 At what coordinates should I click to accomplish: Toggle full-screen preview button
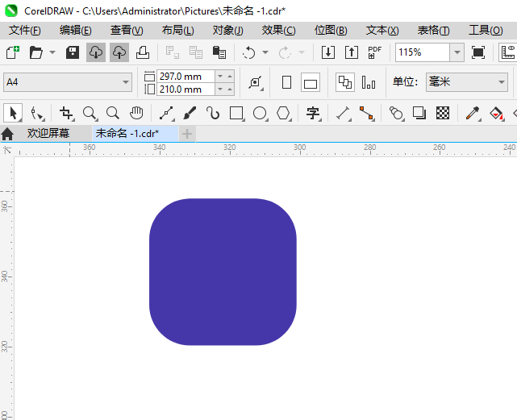(478, 52)
